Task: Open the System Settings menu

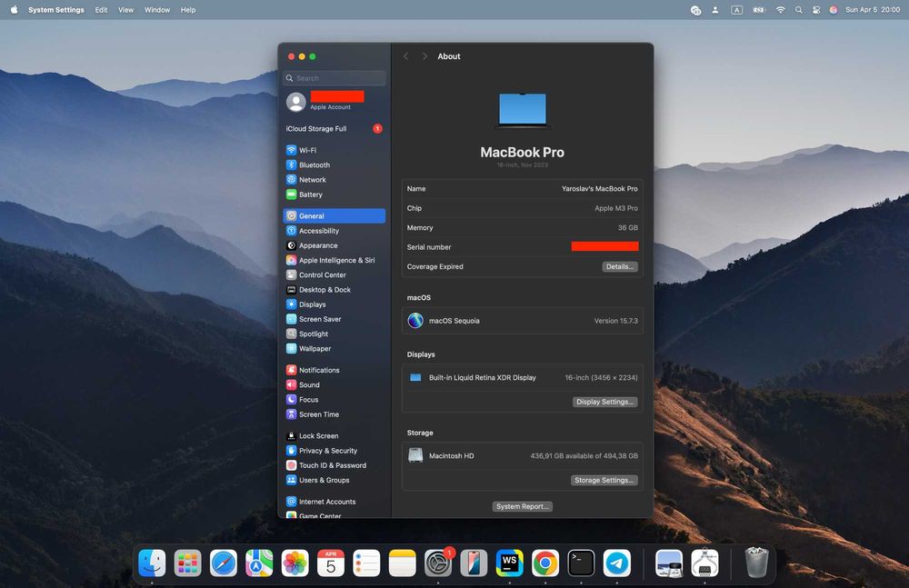Action: (56, 10)
